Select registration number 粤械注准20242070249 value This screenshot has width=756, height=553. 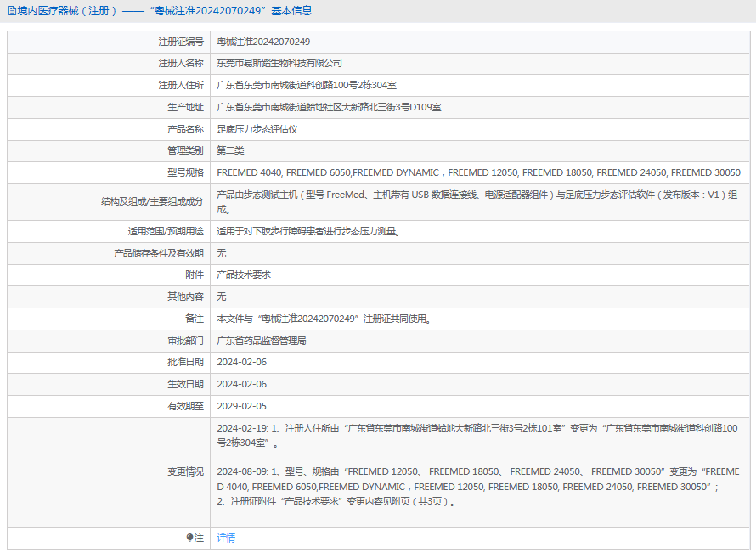click(x=263, y=42)
